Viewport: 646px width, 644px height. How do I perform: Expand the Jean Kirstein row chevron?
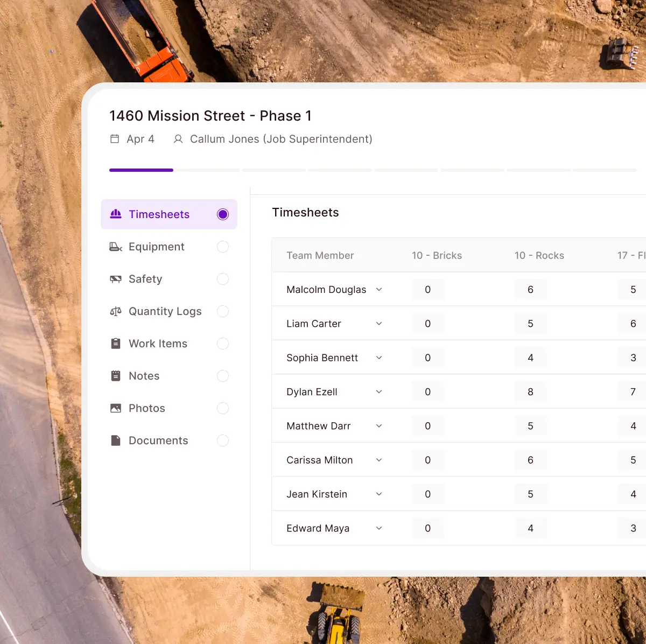pos(379,494)
